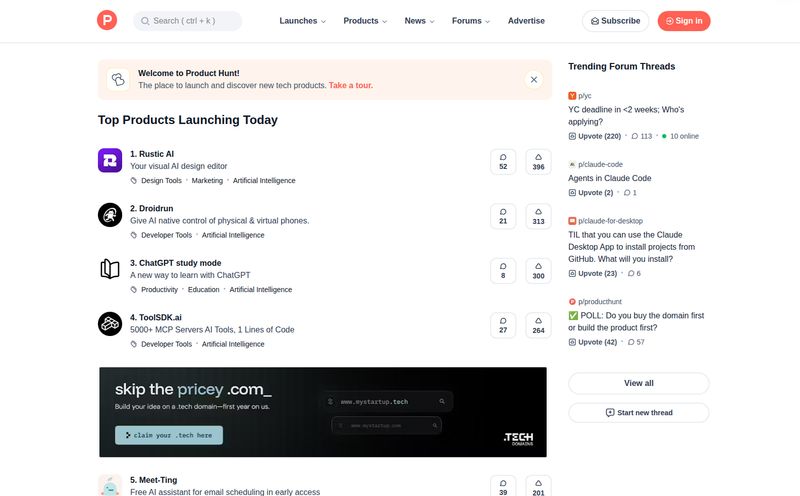Open Agents in Claude Code thread

point(610,179)
